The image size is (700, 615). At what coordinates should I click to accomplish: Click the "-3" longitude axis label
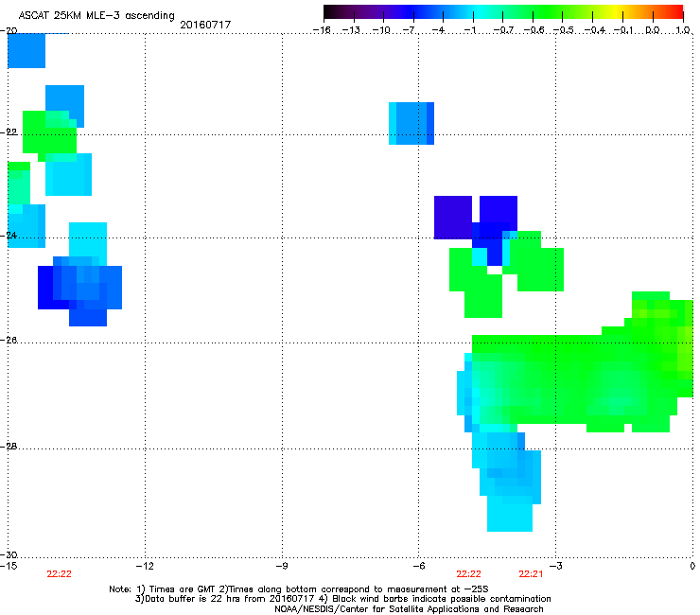pyautogui.click(x=555, y=566)
